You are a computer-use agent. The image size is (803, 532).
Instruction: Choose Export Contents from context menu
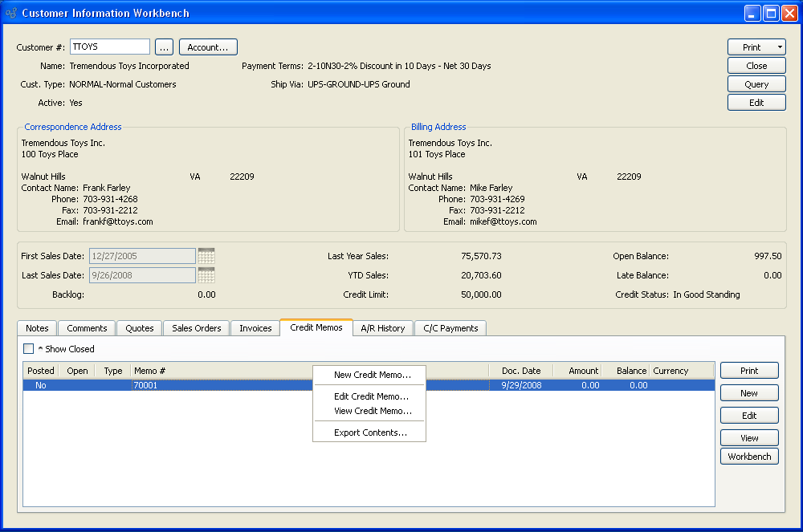click(370, 433)
